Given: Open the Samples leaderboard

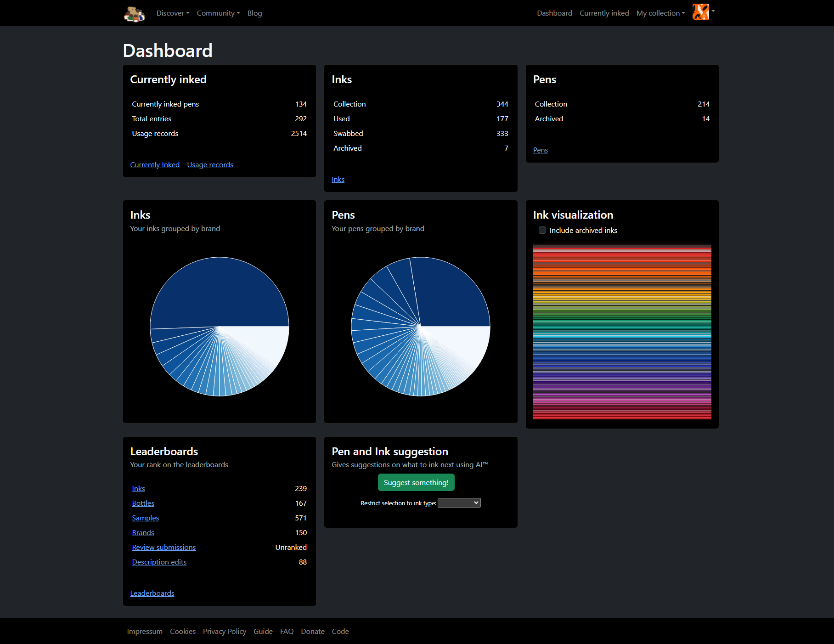Looking at the screenshot, I should [x=145, y=518].
